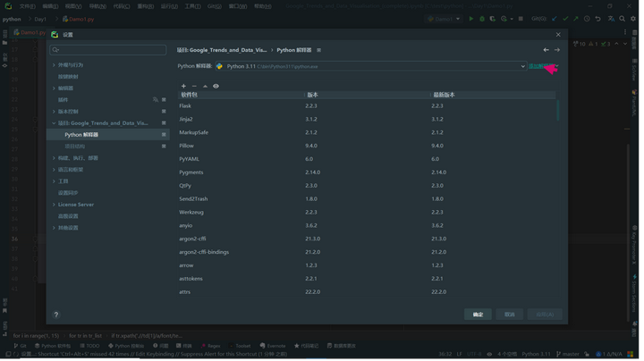Select the asttokens package row
This screenshot has height=361, width=644.
coord(367,279)
